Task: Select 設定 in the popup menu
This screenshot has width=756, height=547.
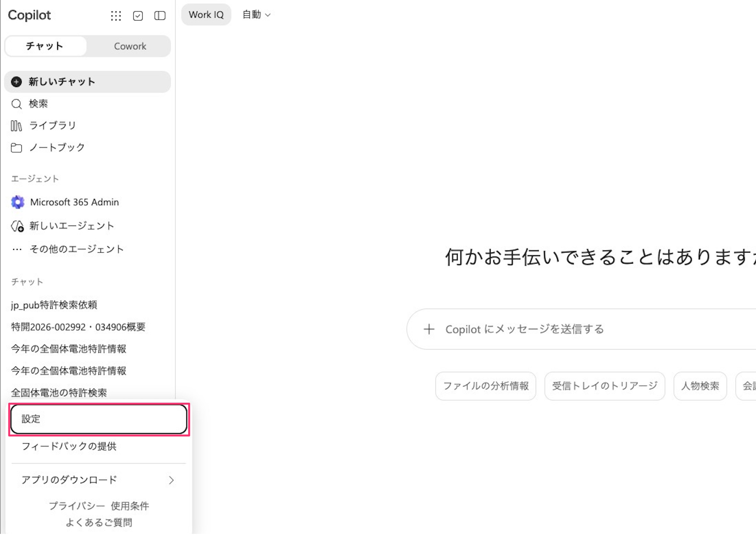Action: click(x=99, y=419)
